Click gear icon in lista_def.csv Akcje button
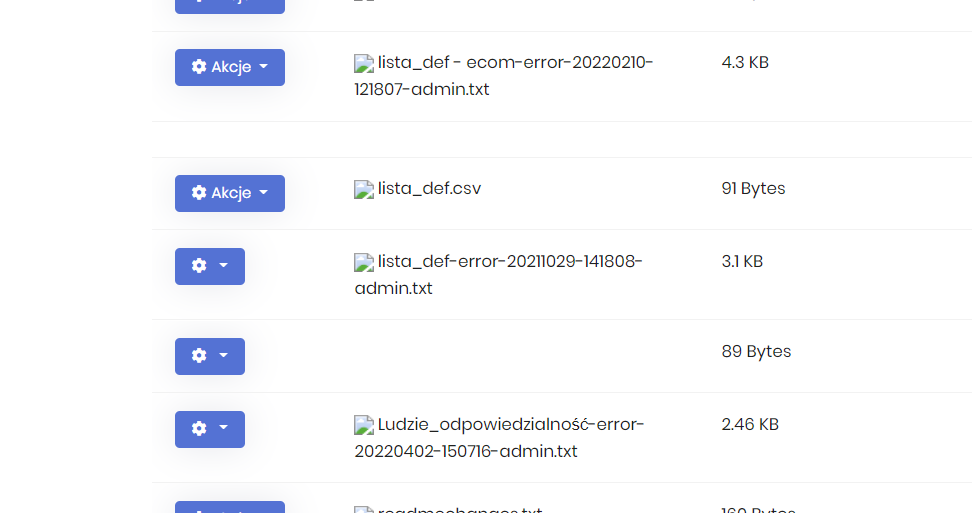This screenshot has width=972, height=513. 199,193
